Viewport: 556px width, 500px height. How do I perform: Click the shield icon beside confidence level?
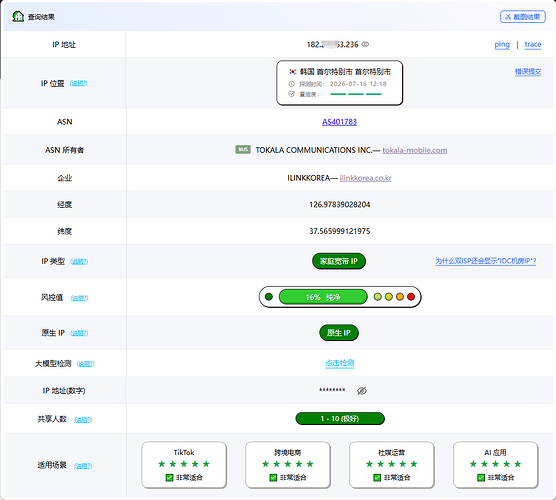pos(291,94)
